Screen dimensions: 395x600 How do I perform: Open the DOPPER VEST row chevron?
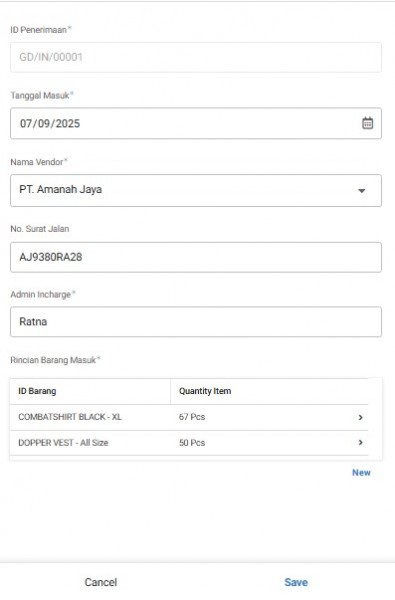pyautogui.click(x=360, y=442)
